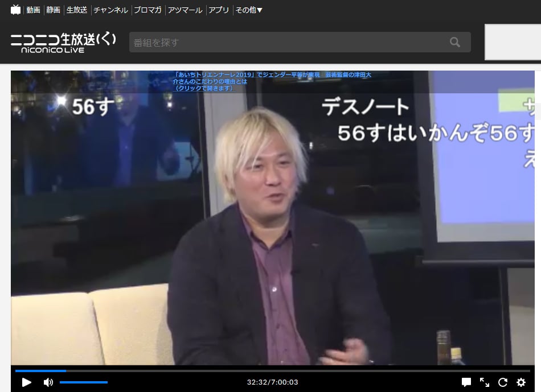The height and width of the screenshot is (392, 541).
Task: Click the reload player icon
Action: [503, 382]
